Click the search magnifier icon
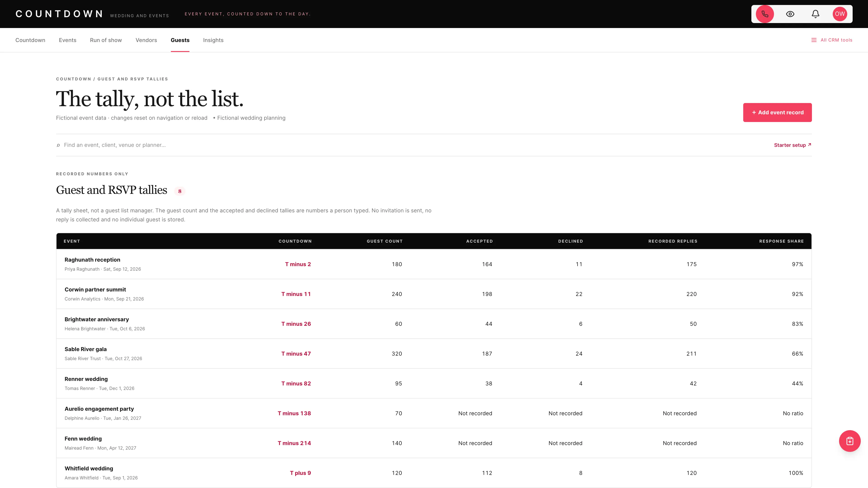Viewport: 868px width, 488px height. tap(58, 145)
